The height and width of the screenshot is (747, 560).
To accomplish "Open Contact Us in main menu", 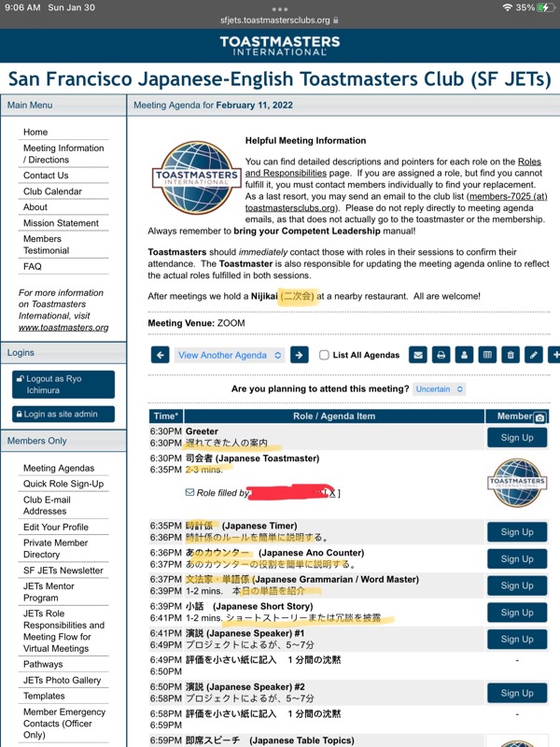I will pyautogui.click(x=46, y=176).
